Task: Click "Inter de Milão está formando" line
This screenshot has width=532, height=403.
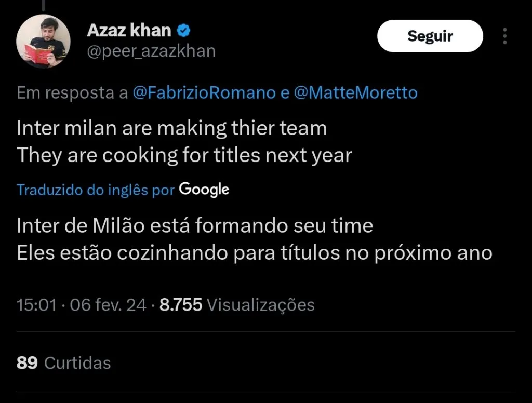Action: 195,226
